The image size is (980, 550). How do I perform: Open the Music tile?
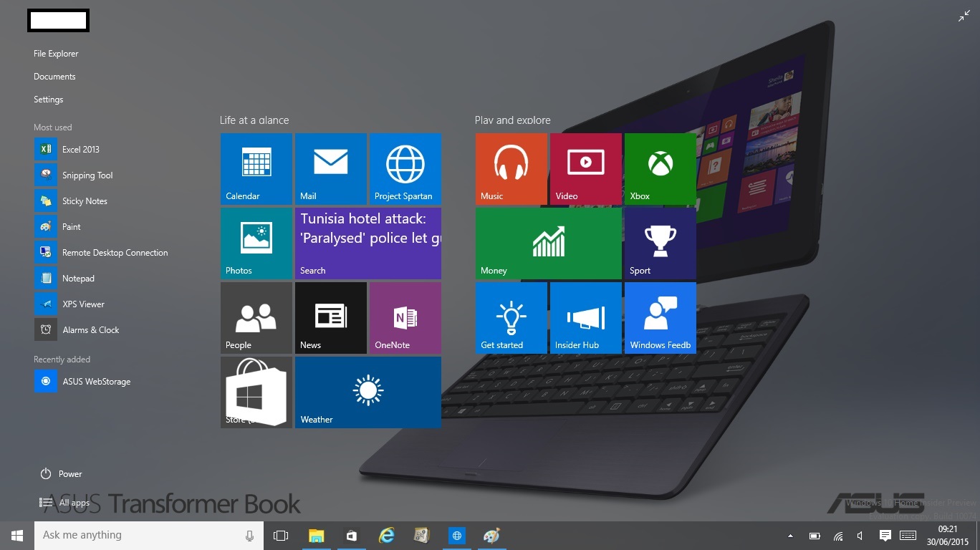click(x=511, y=169)
